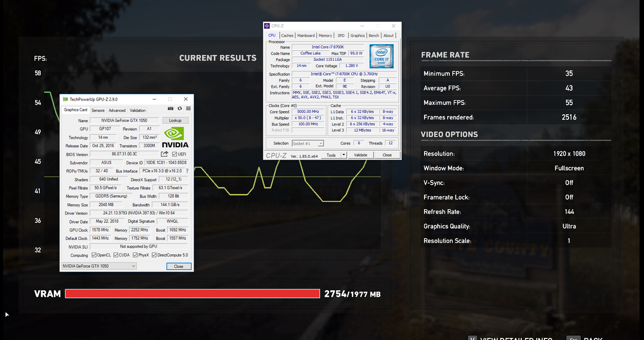
Task: Open the Caches tab in CPU-Z
Action: click(x=287, y=35)
